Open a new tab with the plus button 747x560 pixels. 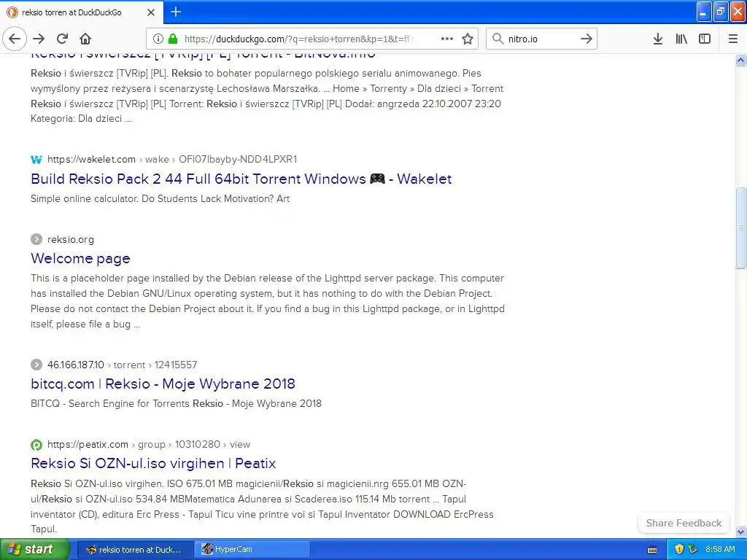(x=175, y=12)
